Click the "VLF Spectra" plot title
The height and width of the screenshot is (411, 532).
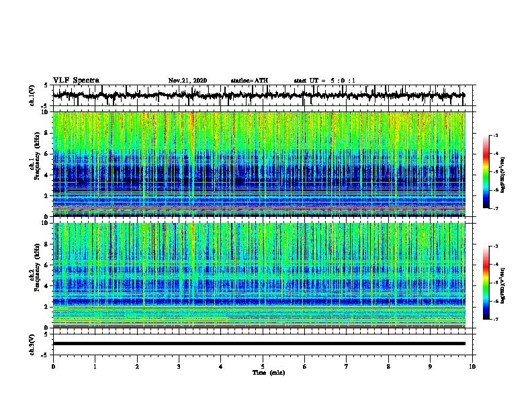[x=76, y=81]
